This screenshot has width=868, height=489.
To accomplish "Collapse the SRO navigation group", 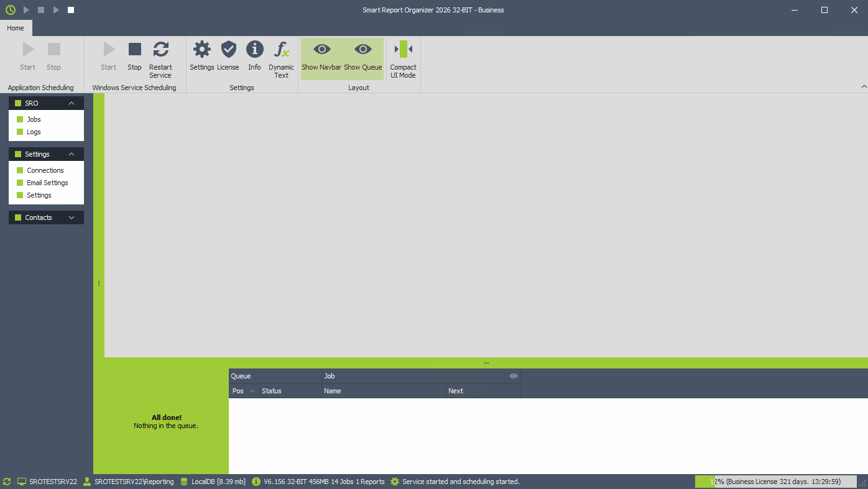I will [72, 103].
